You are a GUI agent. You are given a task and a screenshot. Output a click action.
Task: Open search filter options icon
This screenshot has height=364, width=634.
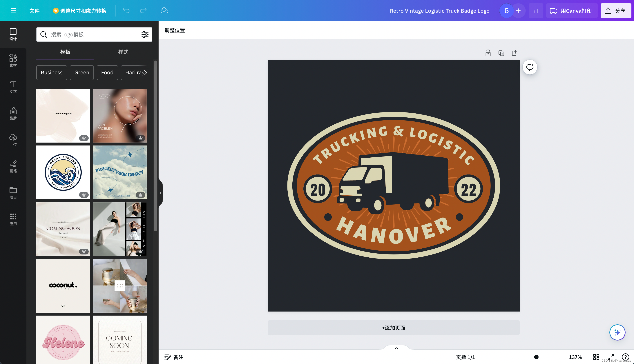pyautogui.click(x=145, y=34)
